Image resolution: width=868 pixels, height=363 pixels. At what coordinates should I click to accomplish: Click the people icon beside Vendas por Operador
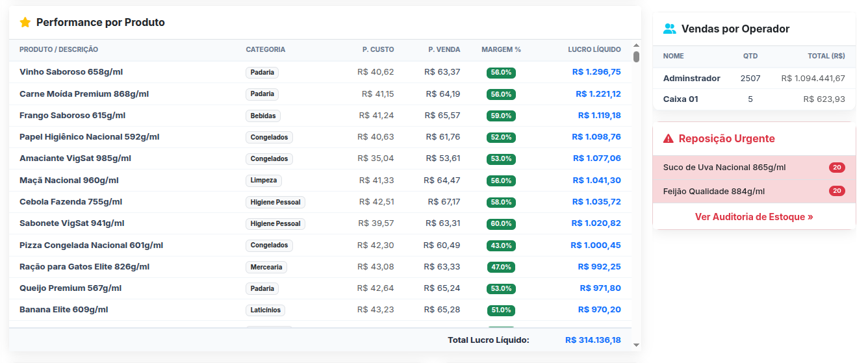tap(669, 29)
